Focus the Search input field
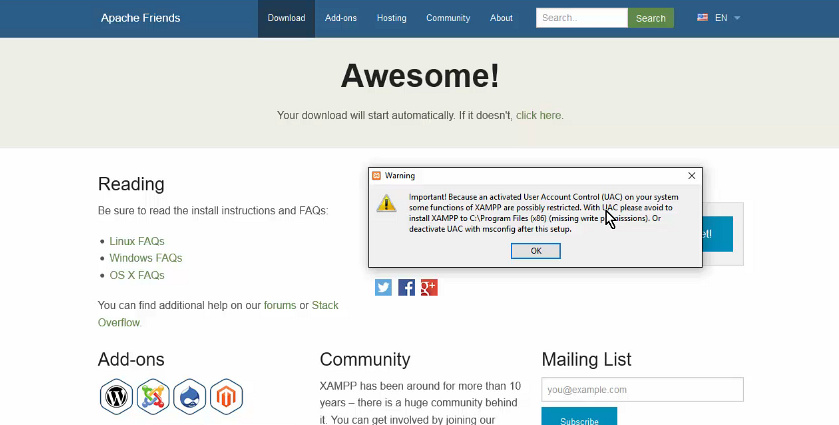Viewport: 839px width, 425px height. pos(582,18)
